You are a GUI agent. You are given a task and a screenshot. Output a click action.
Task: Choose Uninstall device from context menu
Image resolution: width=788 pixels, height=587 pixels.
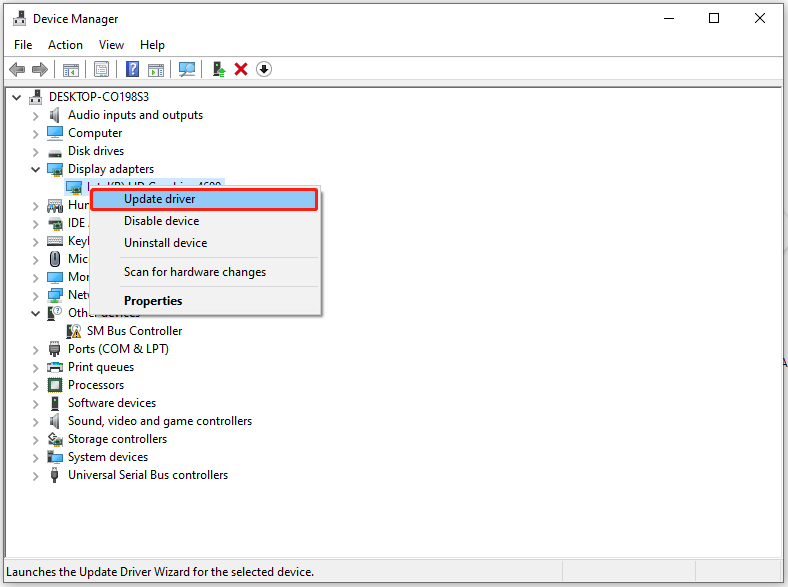pos(206,243)
